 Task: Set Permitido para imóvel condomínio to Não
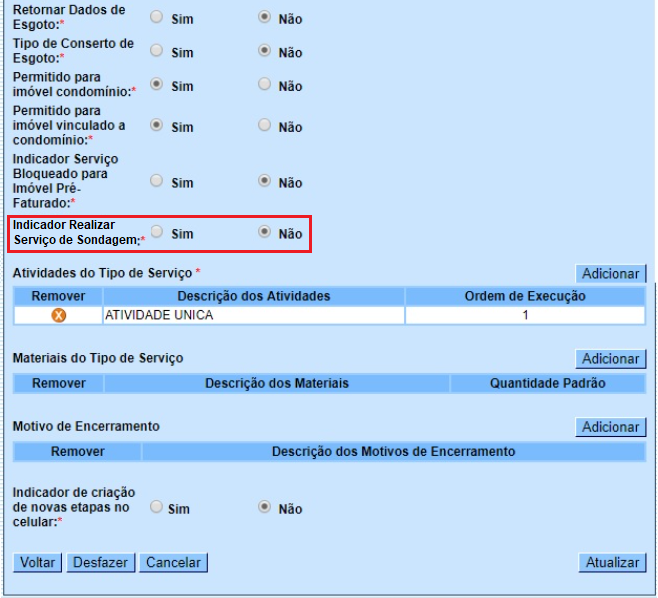point(264,84)
